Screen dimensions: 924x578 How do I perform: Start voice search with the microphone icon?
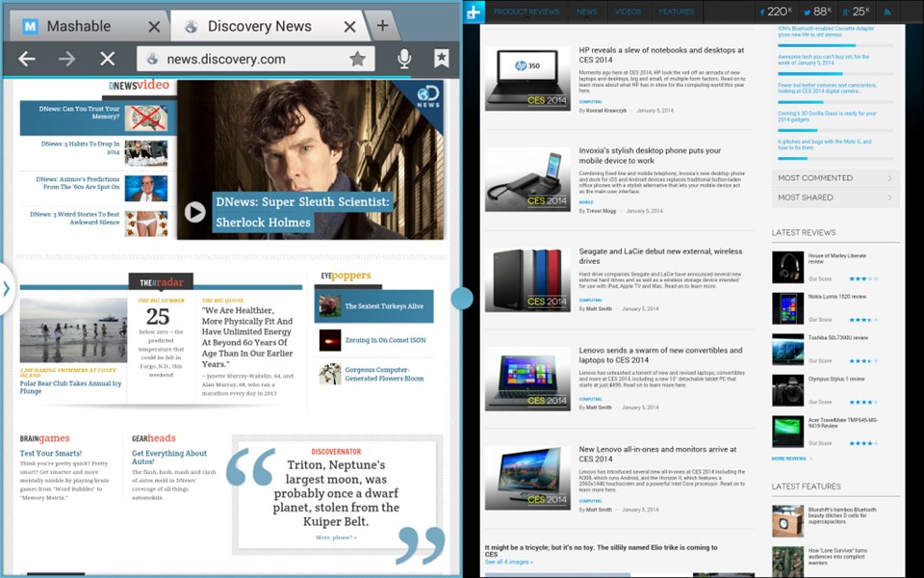404,59
